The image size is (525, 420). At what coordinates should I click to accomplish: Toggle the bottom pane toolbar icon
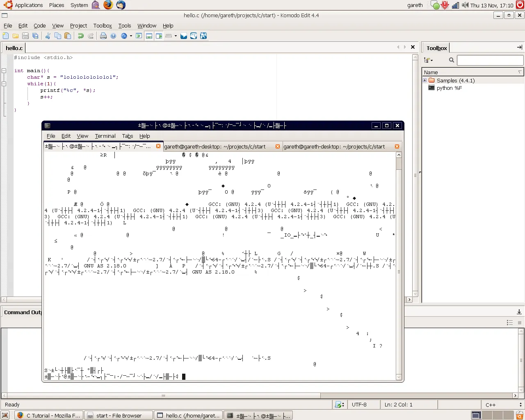149,36
